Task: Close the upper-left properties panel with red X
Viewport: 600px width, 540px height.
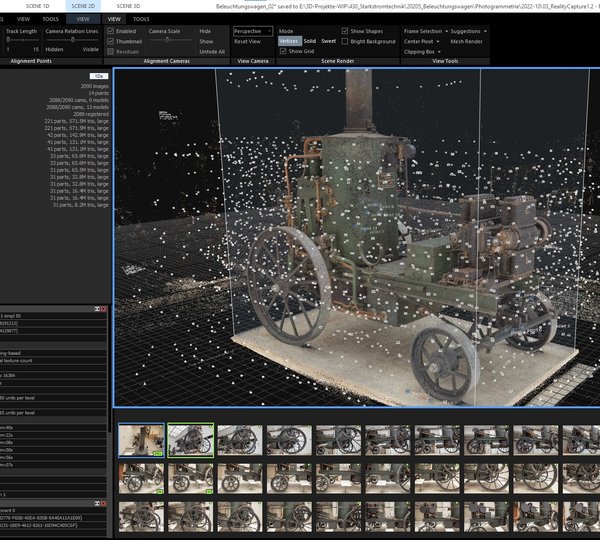Action: tap(103, 309)
